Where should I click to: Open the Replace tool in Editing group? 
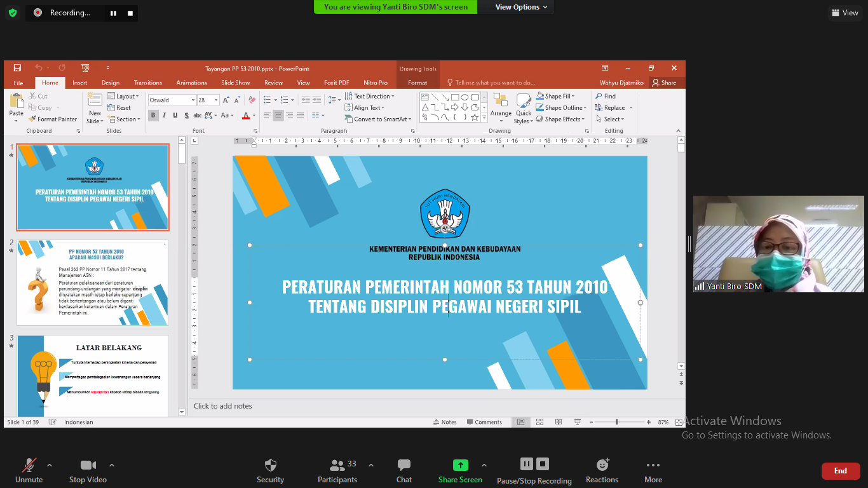click(x=612, y=107)
